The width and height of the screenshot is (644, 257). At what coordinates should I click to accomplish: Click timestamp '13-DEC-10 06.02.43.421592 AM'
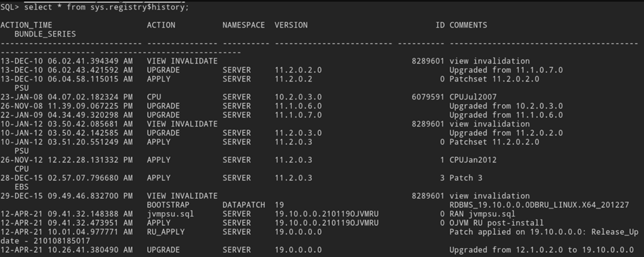pyautogui.click(x=66, y=71)
